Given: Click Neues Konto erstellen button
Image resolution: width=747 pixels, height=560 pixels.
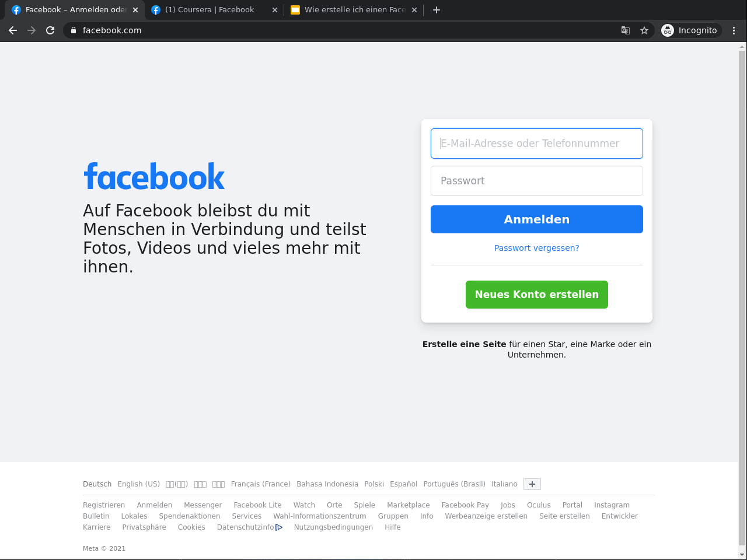Looking at the screenshot, I should 537,295.
